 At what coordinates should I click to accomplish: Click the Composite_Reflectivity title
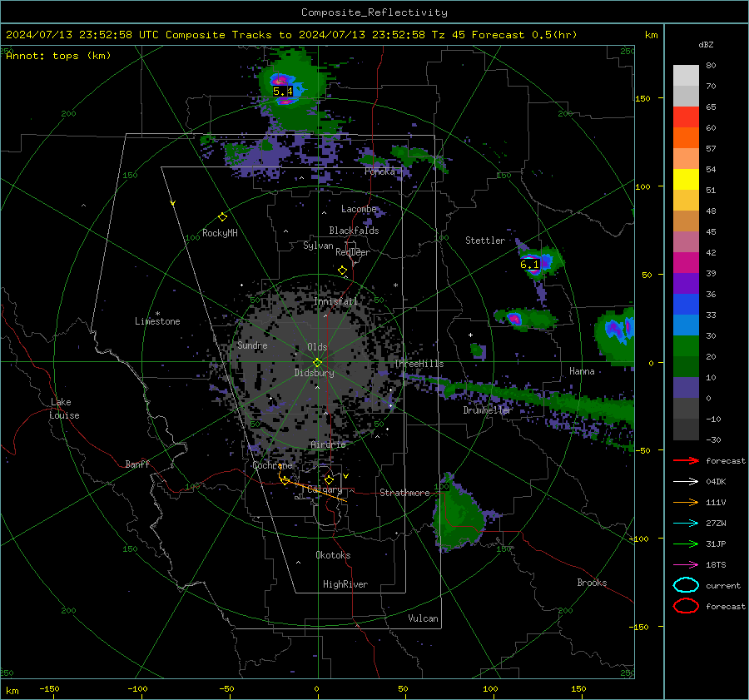374,12
